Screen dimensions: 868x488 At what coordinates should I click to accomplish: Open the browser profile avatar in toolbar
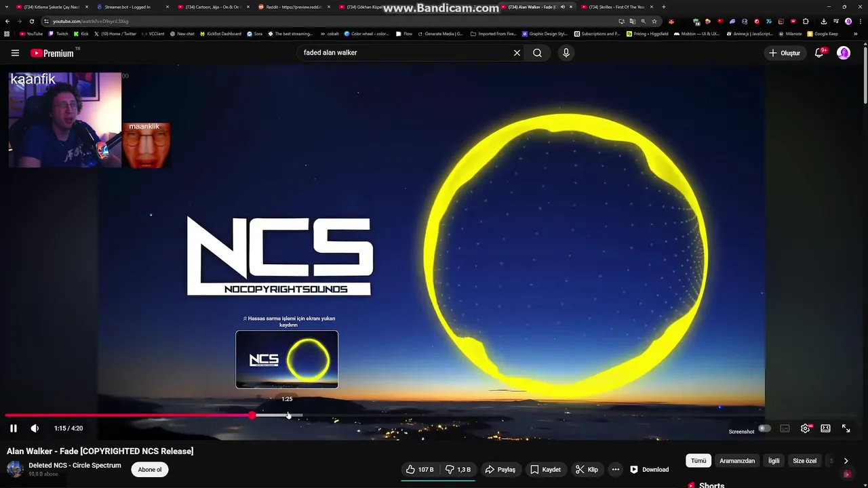848,21
